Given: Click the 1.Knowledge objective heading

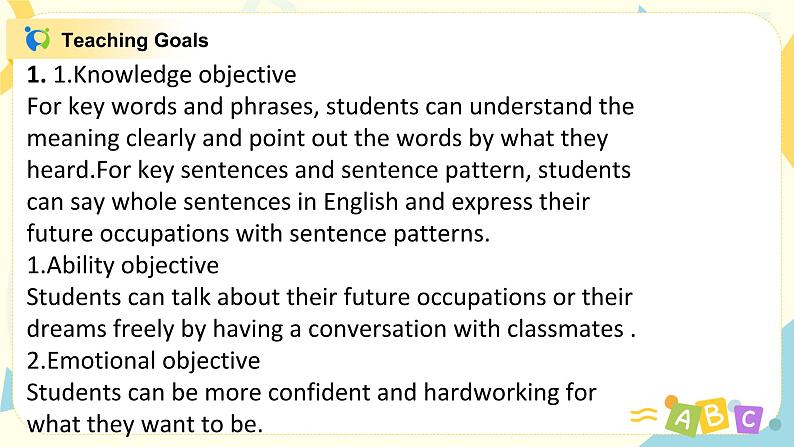Looking at the screenshot, I should pos(175,75).
